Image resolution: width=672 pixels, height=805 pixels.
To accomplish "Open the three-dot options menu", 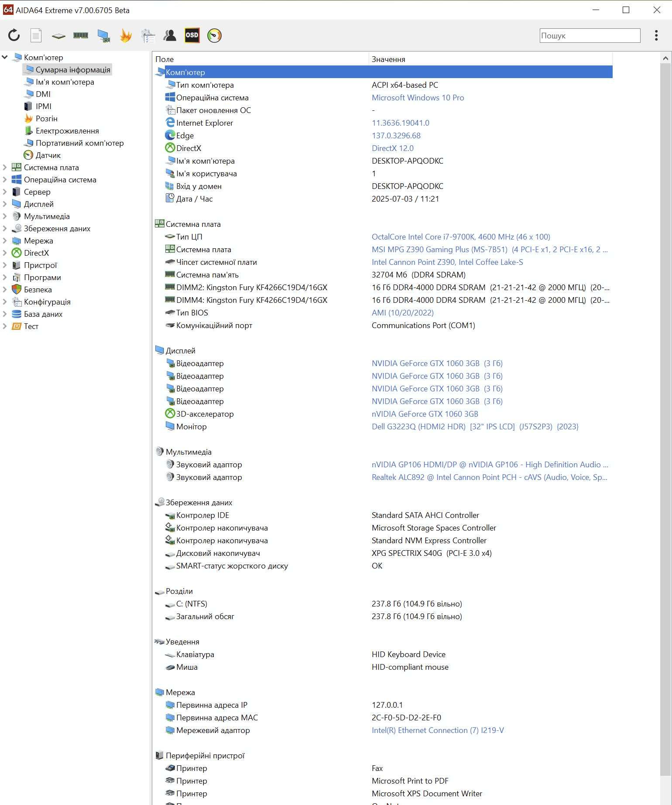I will [656, 35].
